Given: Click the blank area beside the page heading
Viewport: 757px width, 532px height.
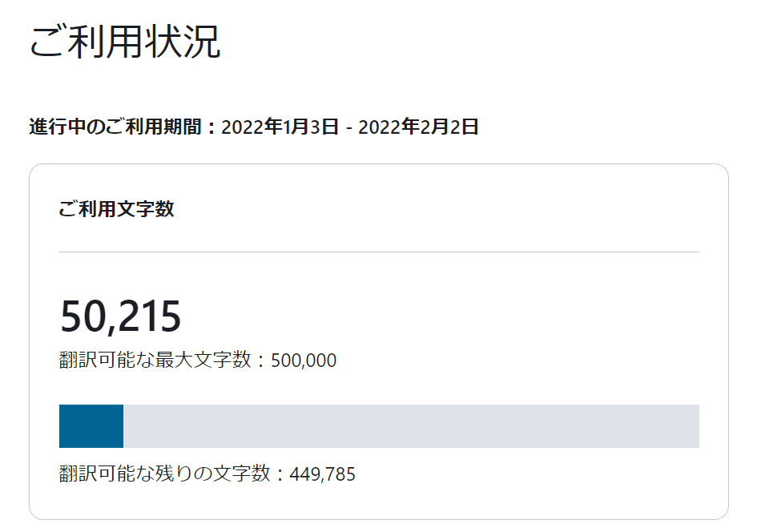Looking at the screenshot, I should point(483,42).
